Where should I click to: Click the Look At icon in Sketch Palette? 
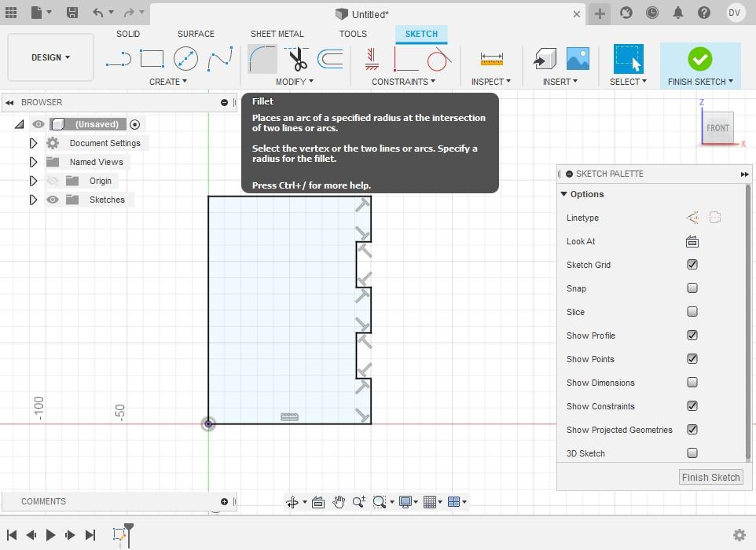pyautogui.click(x=692, y=241)
